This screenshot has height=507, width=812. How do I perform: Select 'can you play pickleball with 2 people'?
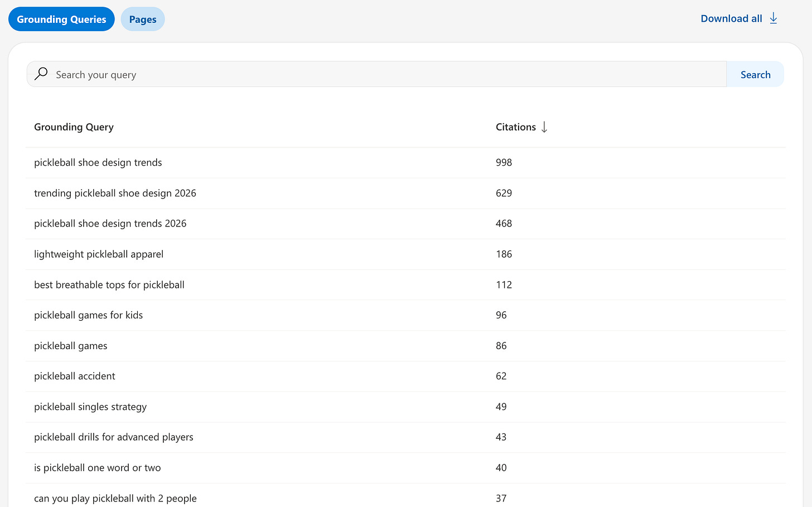click(x=115, y=498)
